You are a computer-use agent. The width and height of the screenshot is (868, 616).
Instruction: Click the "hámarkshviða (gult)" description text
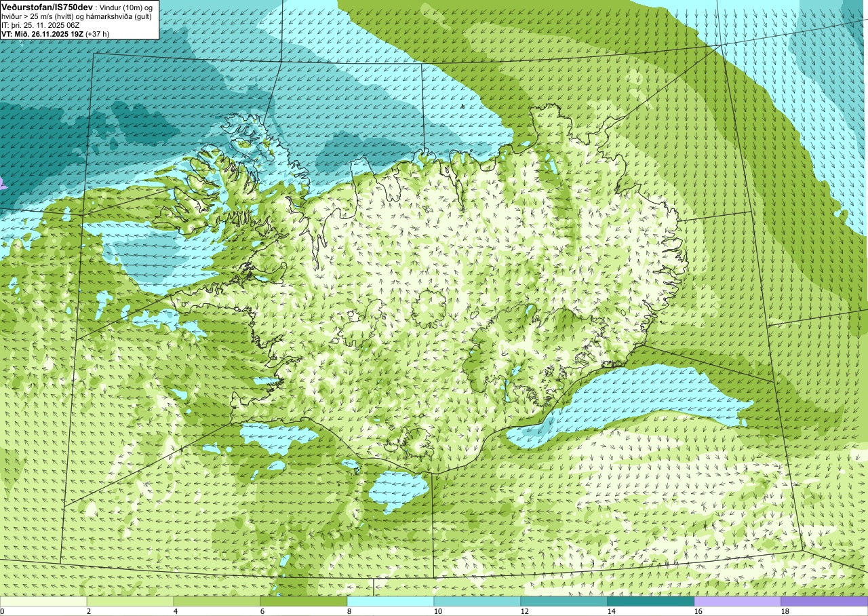[119, 16]
